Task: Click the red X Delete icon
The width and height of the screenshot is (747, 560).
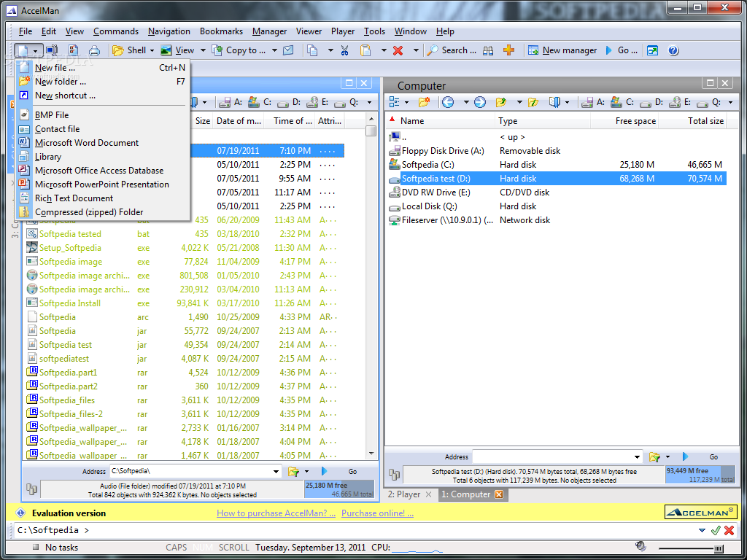Action: coord(398,50)
